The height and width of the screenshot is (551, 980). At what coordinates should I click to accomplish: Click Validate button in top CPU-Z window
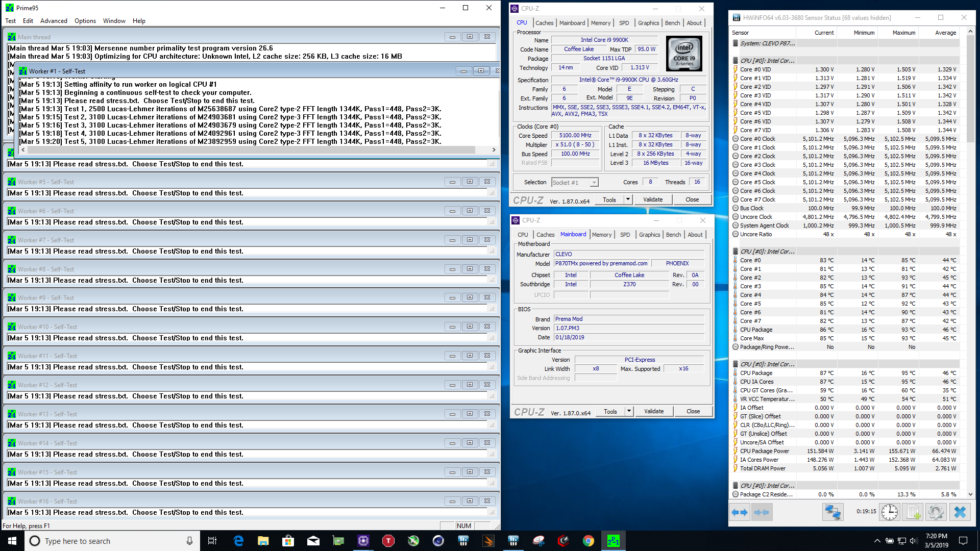[653, 199]
